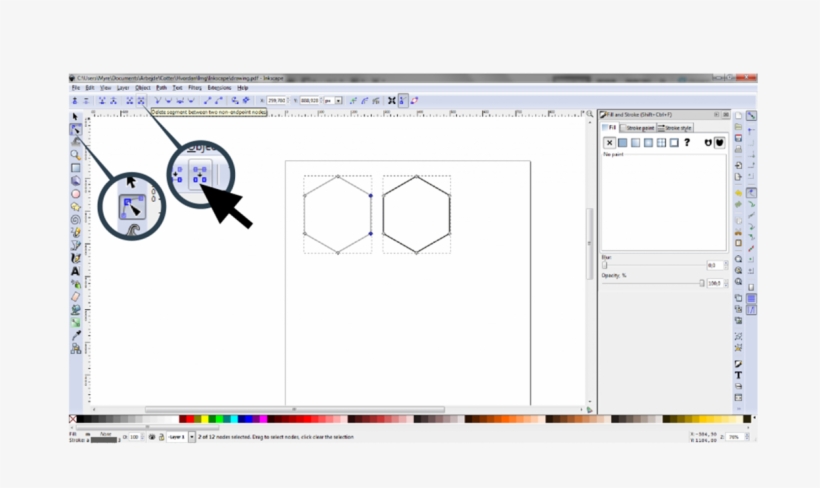Click the Opacity slider handle
This screenshot has width=820, height=488.
click(x=702, y=283)
